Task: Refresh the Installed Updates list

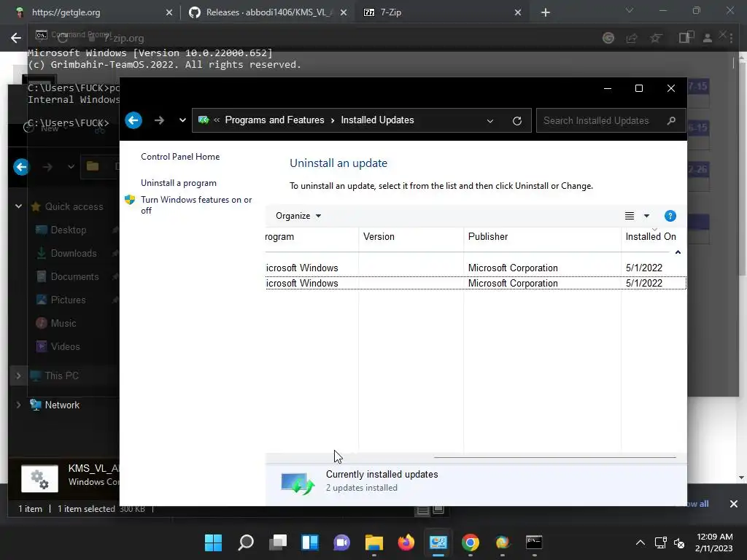Action: pos(517,121)
